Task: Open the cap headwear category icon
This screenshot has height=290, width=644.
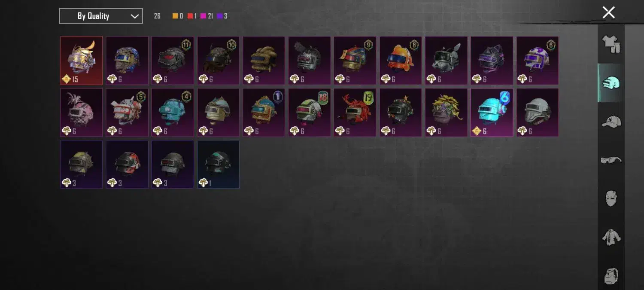Action: [x=611, y=122]
